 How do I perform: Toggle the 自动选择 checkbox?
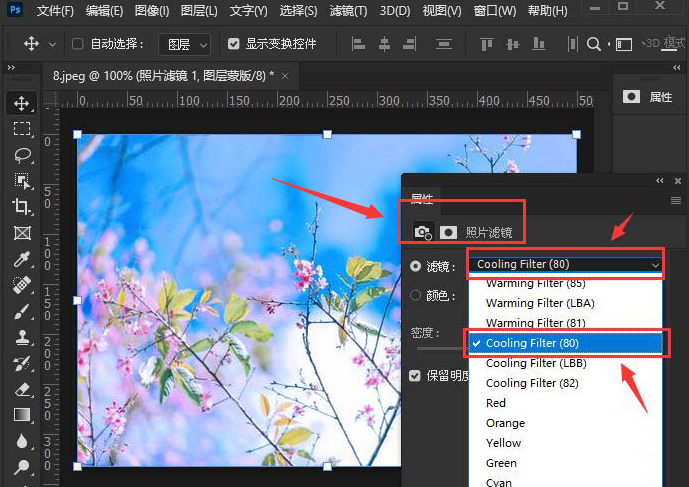click(77, 44)
